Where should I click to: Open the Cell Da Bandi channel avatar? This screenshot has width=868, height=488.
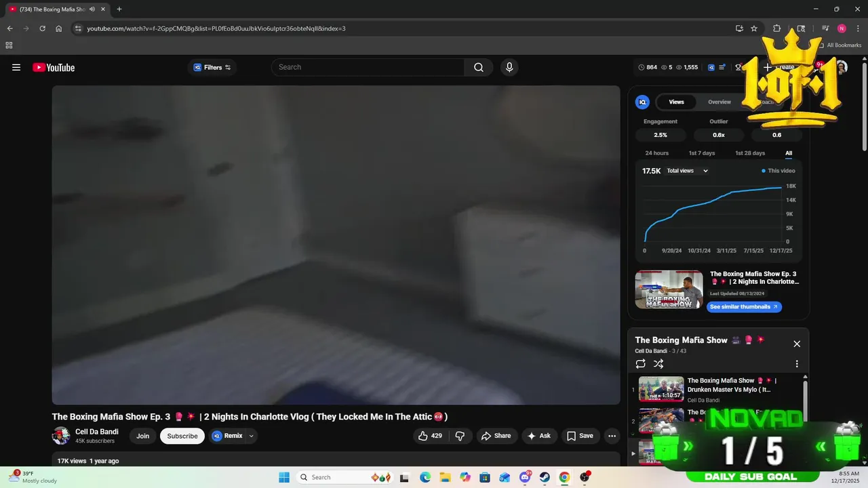coord(61,436)
